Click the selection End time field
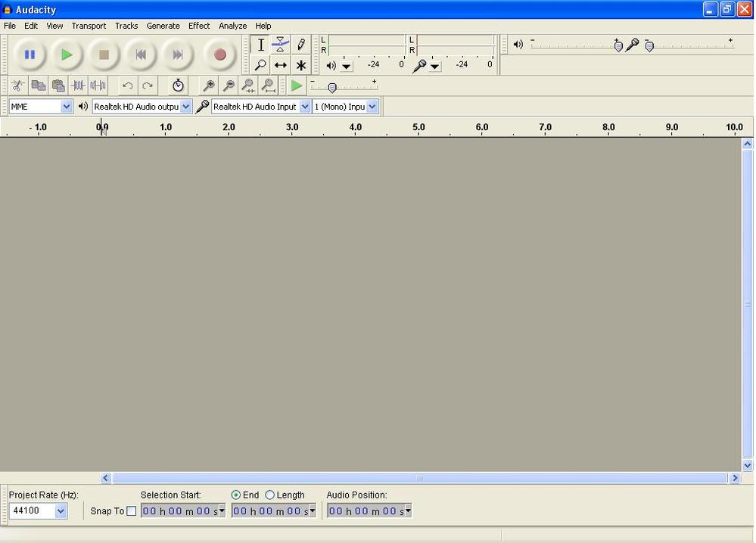Viewport: 756px width, 543px height. pos(273,510)
